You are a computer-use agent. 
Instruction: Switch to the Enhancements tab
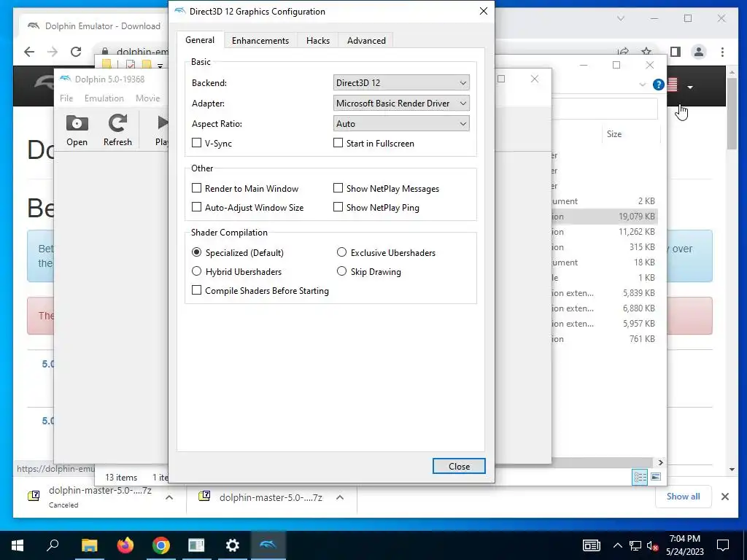260,41
